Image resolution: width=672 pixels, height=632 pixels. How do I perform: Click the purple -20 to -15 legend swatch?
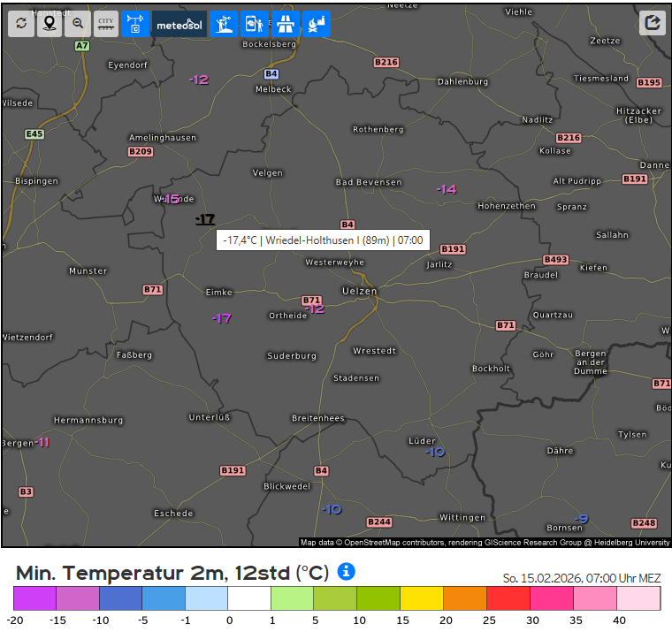pos(34,598)
